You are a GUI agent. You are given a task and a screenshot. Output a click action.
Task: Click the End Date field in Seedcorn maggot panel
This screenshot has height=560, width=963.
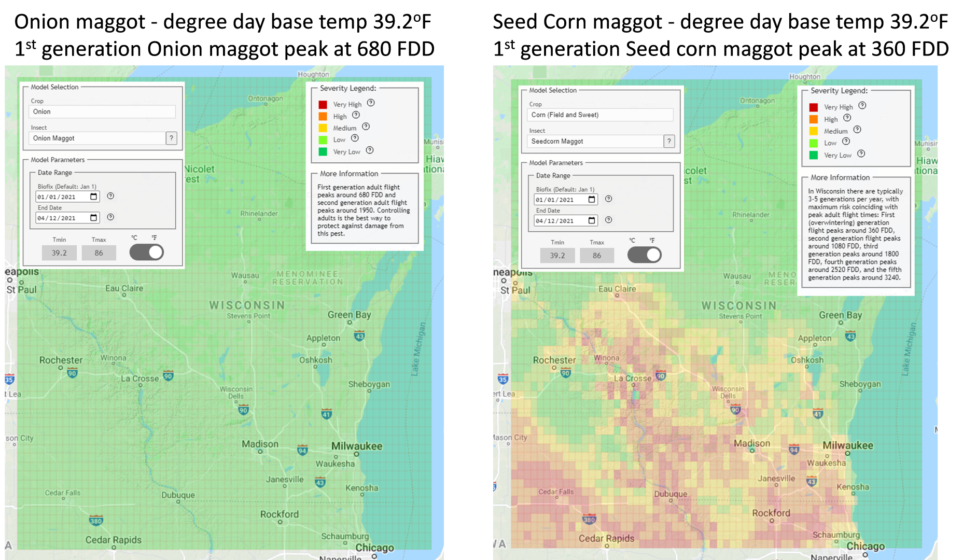click(566, 221)
